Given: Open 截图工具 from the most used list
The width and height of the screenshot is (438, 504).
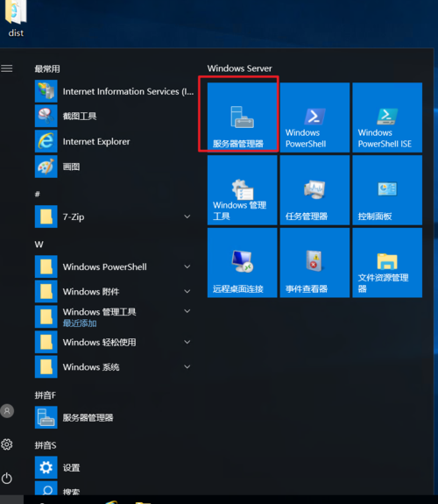Looking at the screenshot, I should coord(114,116).
